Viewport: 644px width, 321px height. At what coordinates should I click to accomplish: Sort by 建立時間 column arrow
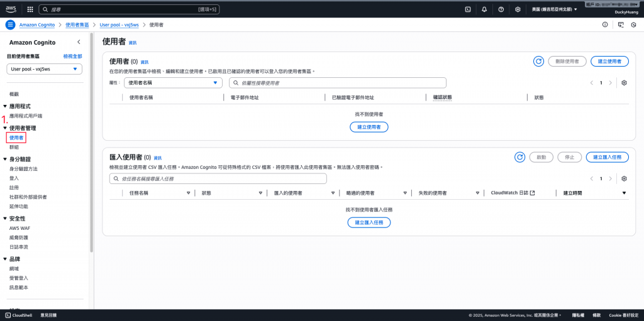(625, 193)
